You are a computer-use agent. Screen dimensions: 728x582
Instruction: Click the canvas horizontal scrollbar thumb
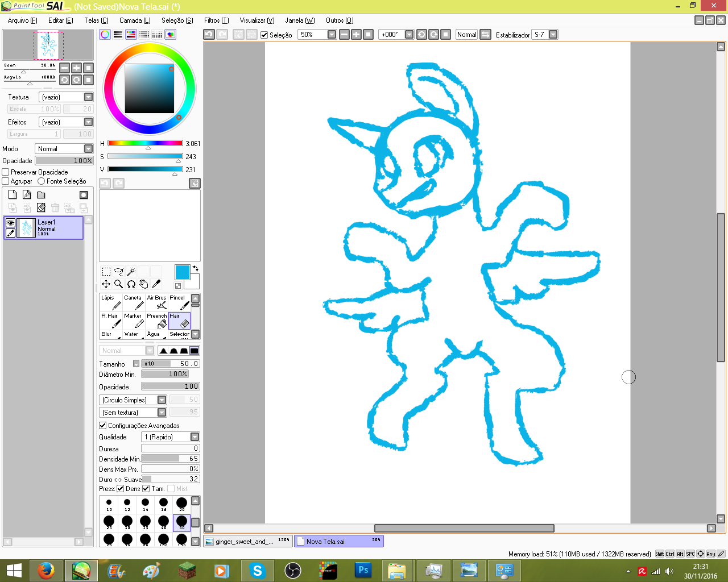464,528
